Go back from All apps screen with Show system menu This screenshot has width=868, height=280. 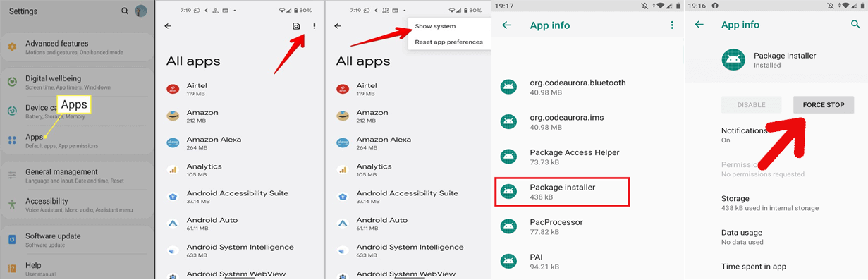click(338, 26)
